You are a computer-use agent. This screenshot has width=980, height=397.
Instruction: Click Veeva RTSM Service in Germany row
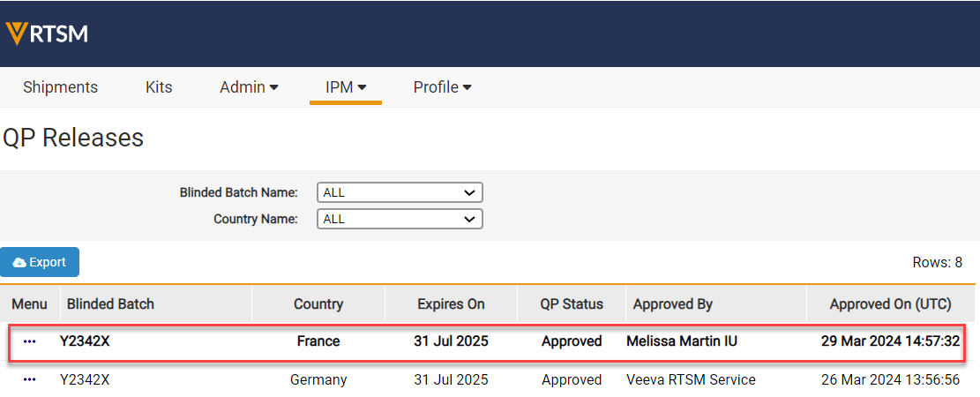(x=691, y=379)
